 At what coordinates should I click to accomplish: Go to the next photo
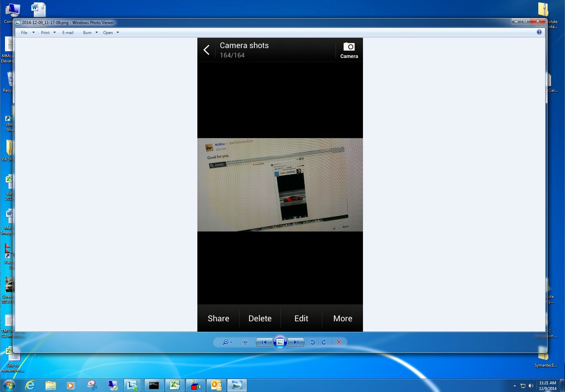296,342
